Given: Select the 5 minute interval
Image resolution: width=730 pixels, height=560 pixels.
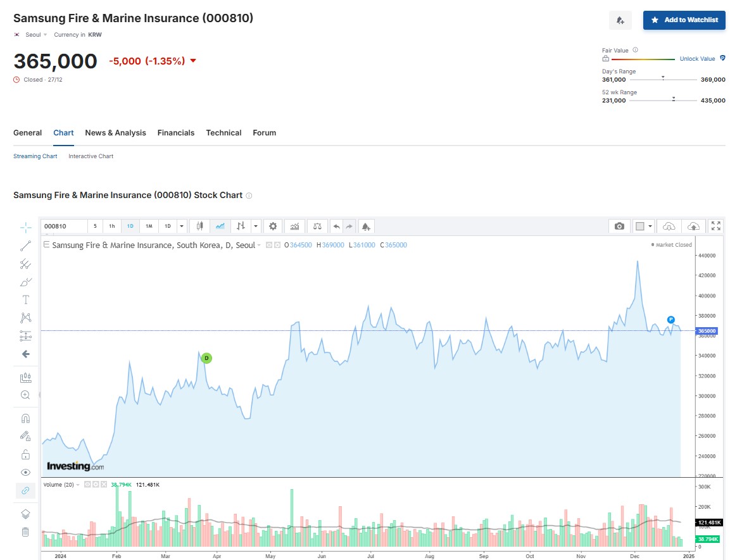Looking at the screenshot, I should (95, 227).
